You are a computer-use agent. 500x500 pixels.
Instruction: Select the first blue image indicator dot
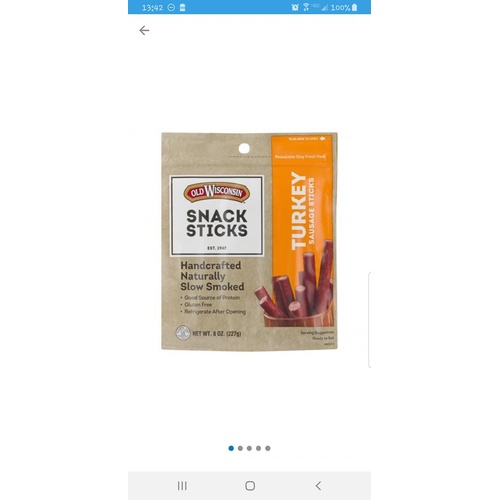point(231,448)
